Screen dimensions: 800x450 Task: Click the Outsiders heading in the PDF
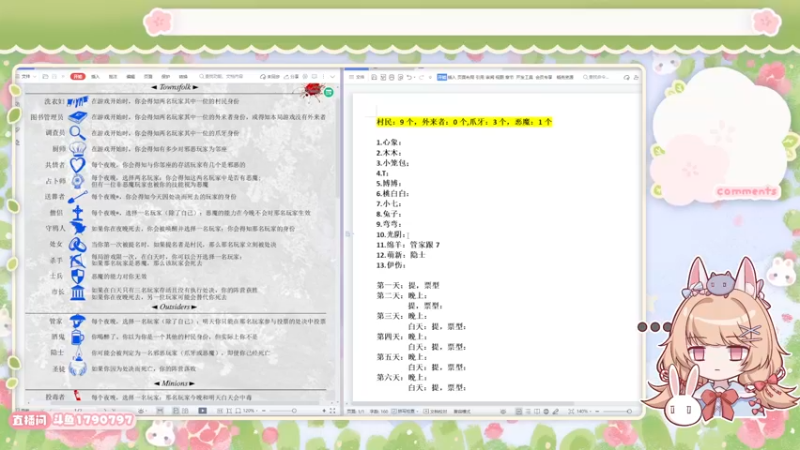click(x=174, y=307)
